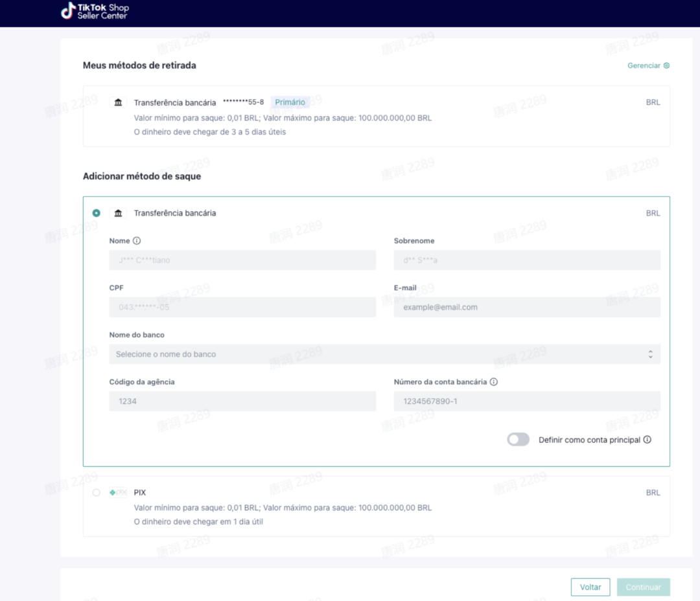Click the Número da conta bancária input
This screenshot has width=700, height=601.
pos(526,401)
